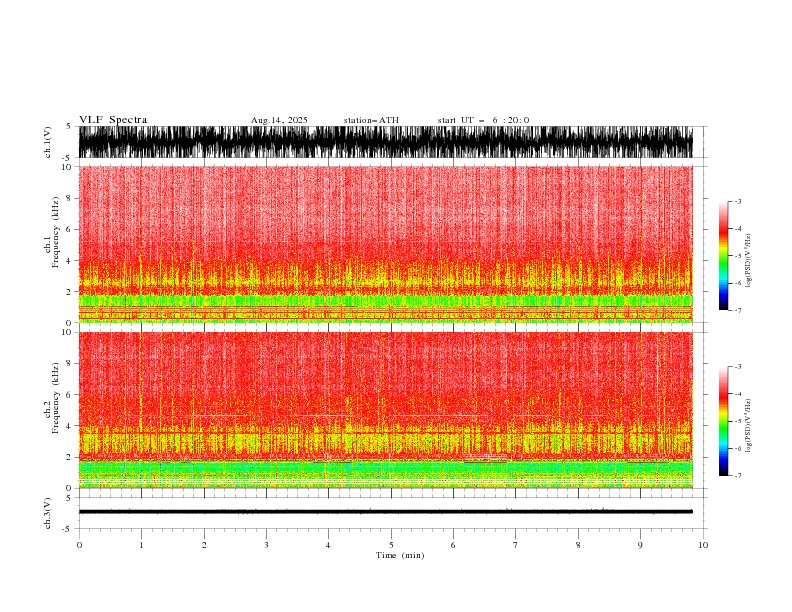Click the 'VLF Spectra' title text

[113, 120]
